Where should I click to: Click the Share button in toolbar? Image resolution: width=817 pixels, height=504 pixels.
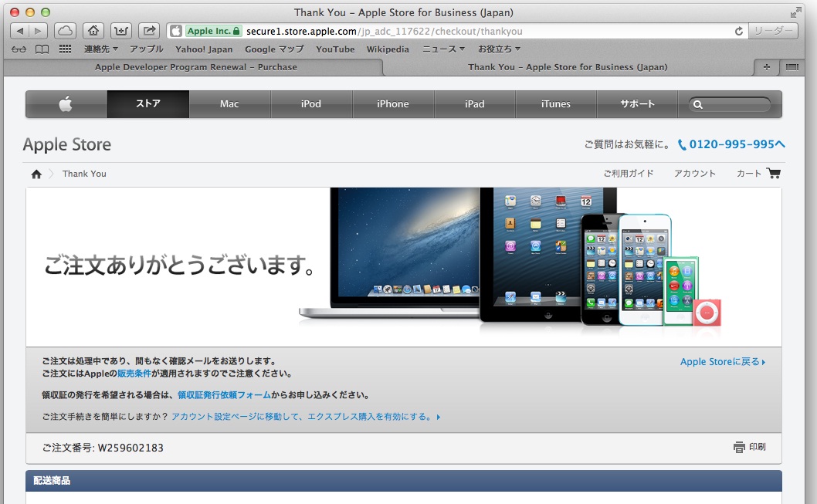151,31
